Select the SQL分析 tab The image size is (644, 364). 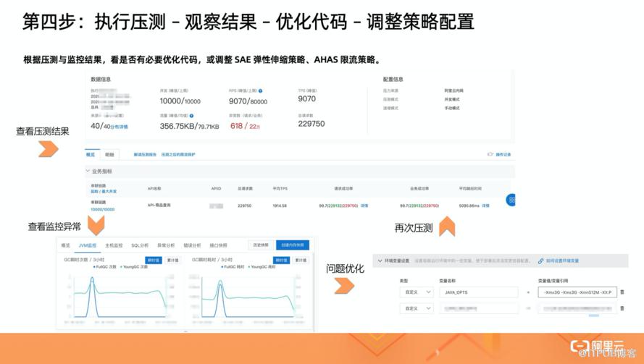(140, 245)
